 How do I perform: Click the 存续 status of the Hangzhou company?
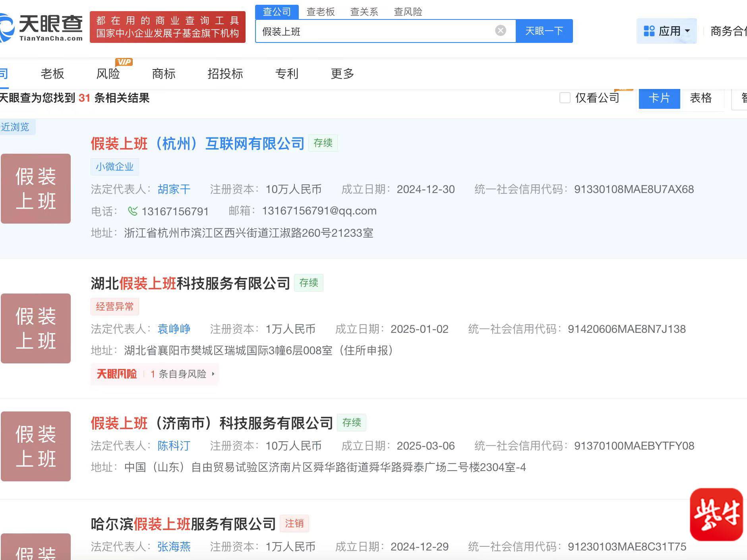tap(323, 143)
